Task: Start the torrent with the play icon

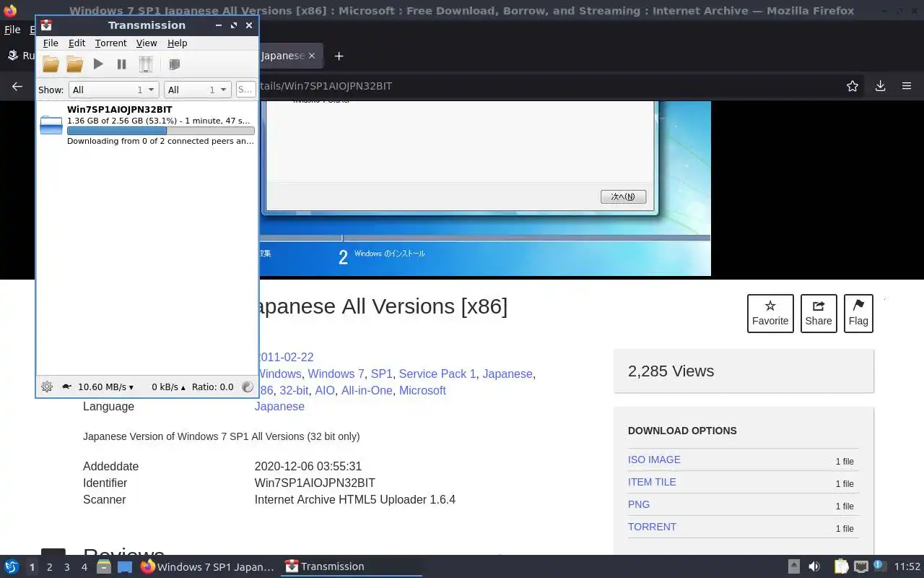Action: pos(98,64)
